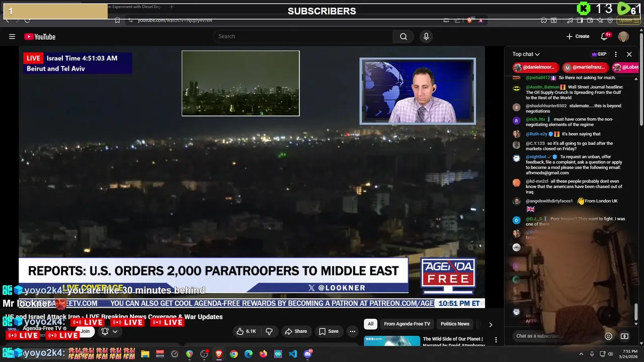644x362 pixels.
Task: Bookmark this page in address bar
Action: [117, 20]
